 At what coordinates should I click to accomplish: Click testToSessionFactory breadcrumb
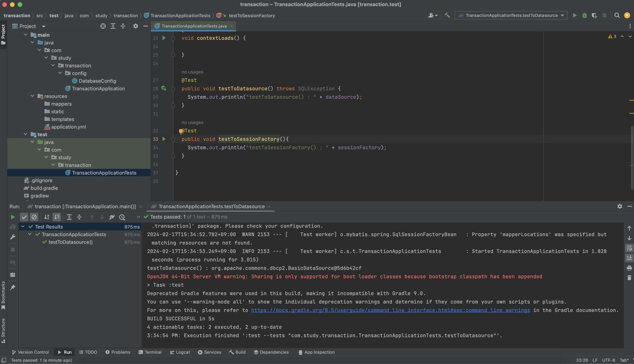(x=252, y=16)
